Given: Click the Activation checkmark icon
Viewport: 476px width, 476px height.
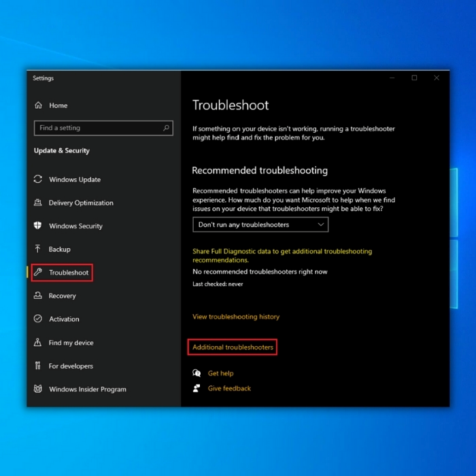Looking at the screenshot, I should point(38,319).
